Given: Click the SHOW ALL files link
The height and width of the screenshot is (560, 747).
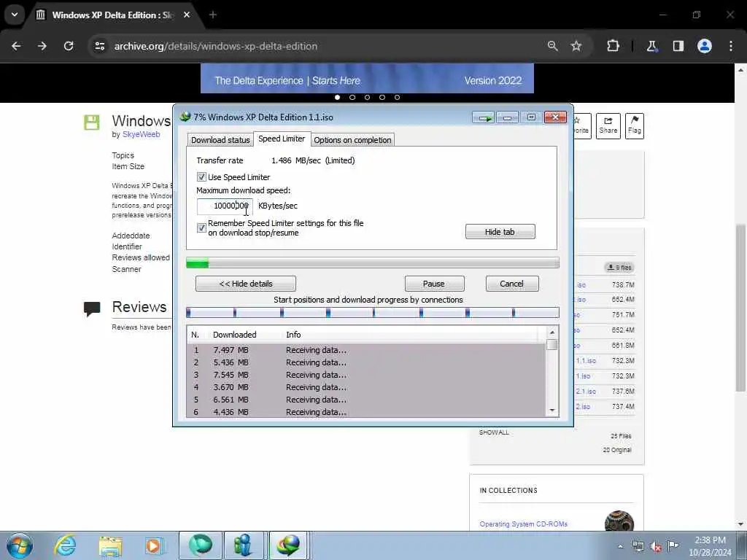Looking at the screenshot, I should click(494, 432).
